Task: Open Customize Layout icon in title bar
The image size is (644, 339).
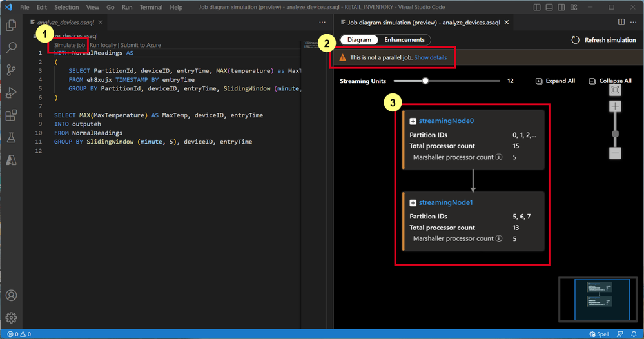Action: coord(574,7)
